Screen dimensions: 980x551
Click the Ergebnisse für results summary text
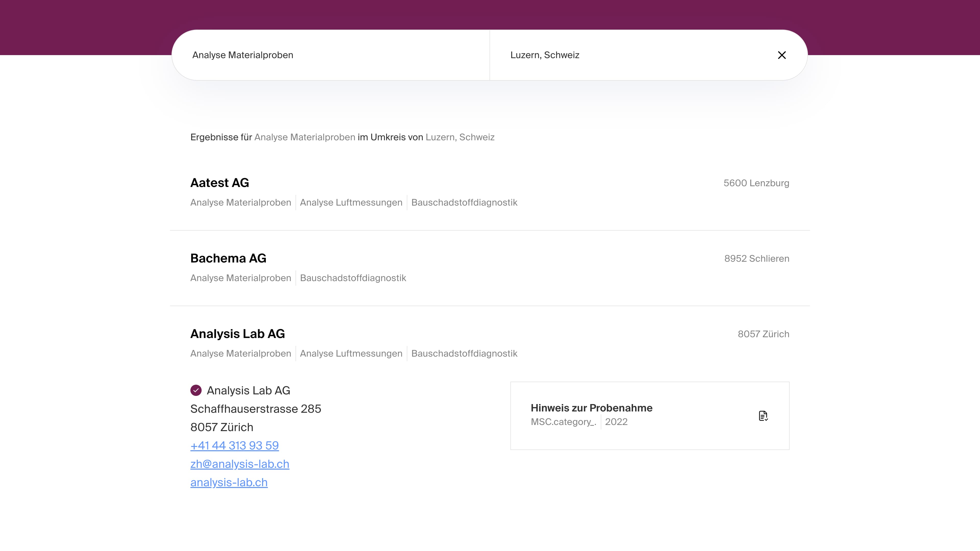[342, 137]
